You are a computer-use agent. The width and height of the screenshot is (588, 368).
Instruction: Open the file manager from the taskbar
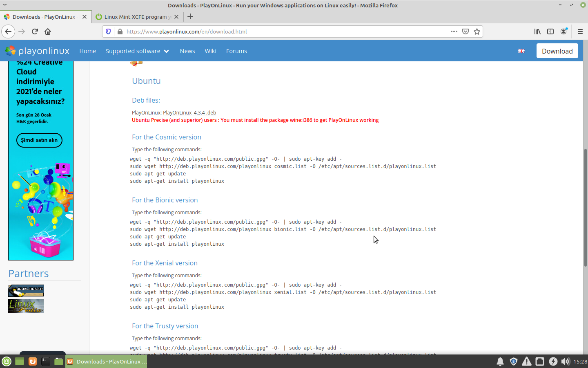[59, 361]
